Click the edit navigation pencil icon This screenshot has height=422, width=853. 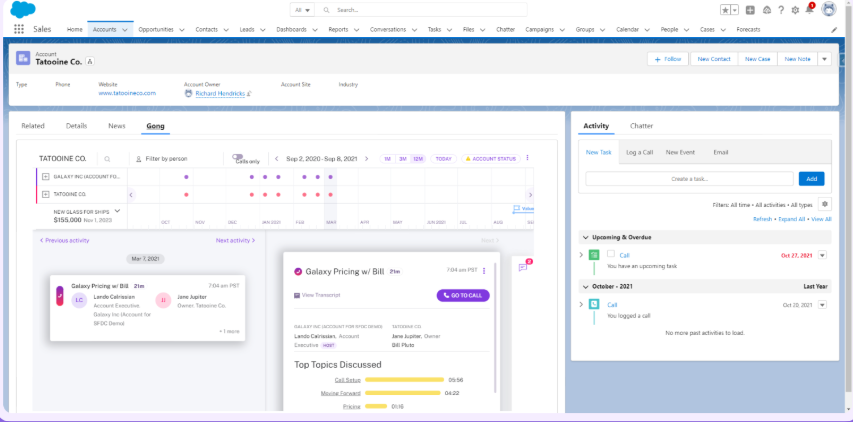(835, 30)
